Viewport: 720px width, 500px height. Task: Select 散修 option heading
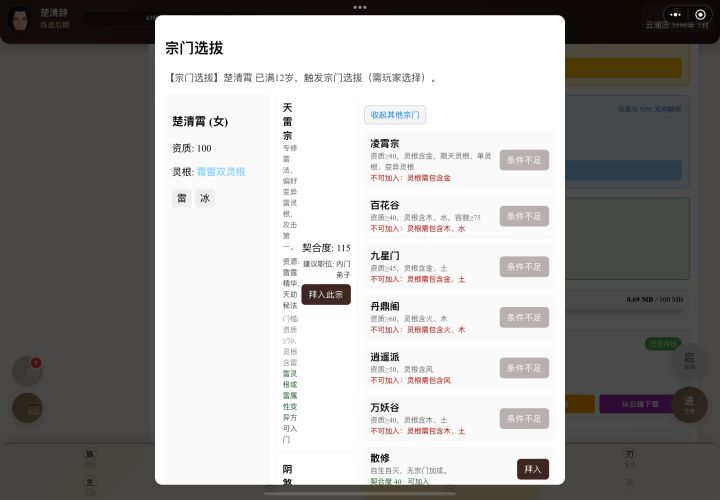[380, 458]
